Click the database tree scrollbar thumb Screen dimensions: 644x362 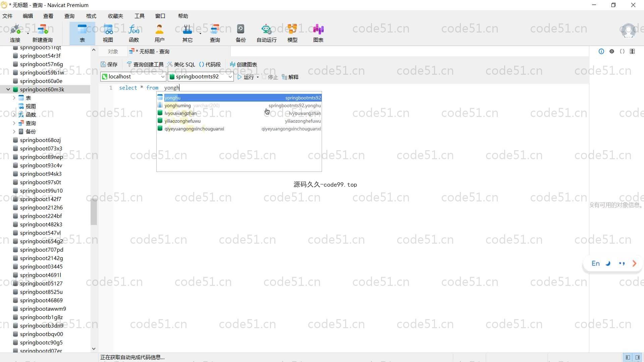tap(94, 212)
